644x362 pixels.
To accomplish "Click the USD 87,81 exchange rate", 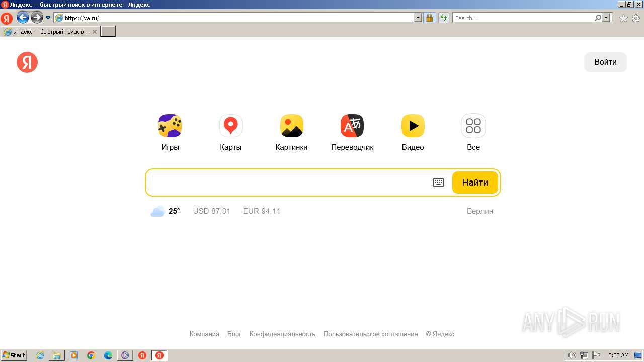I will click(212, 211).
